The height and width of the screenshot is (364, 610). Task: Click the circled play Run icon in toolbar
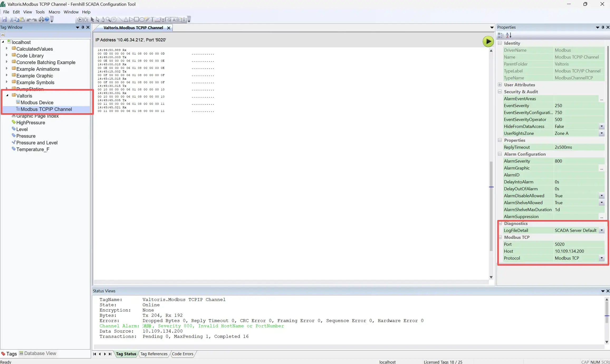point(80,20)
